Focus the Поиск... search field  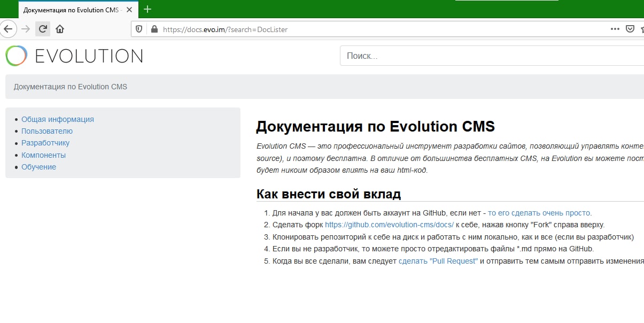pyautogui.click(x=492, y=56)
